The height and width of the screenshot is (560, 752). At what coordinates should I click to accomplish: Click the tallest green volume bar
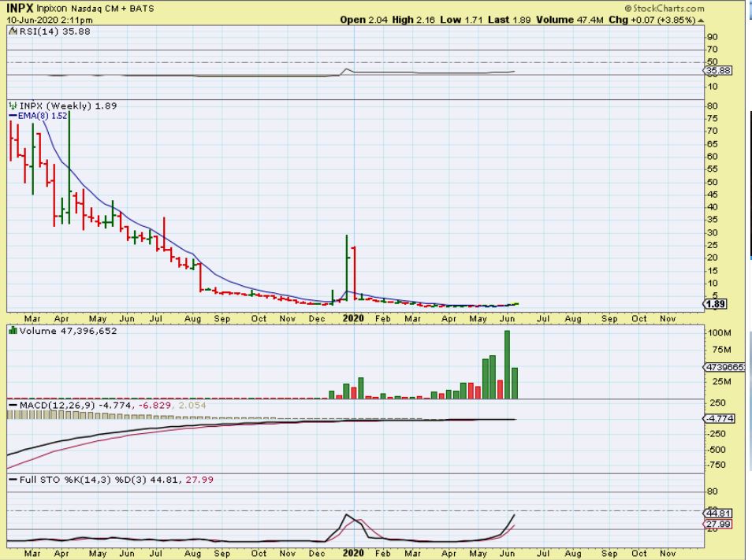[x=507, y=365]
